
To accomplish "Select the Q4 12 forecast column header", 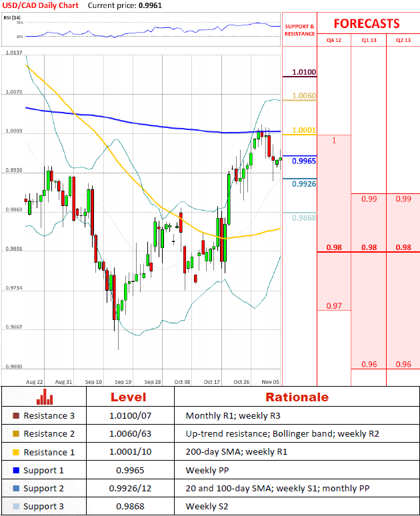I will pyautogui.click(x=333, y=41).
